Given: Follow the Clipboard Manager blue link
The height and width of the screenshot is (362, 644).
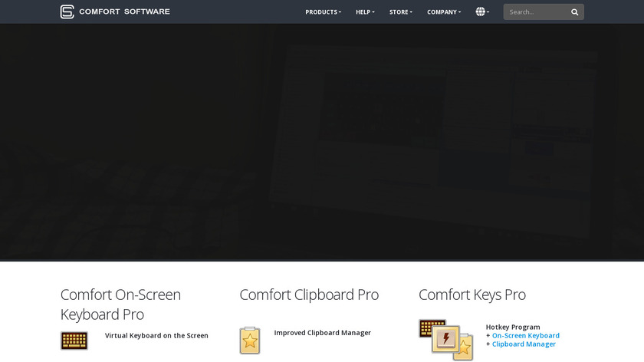Looking at the screenshot, I should pos(524,344).
